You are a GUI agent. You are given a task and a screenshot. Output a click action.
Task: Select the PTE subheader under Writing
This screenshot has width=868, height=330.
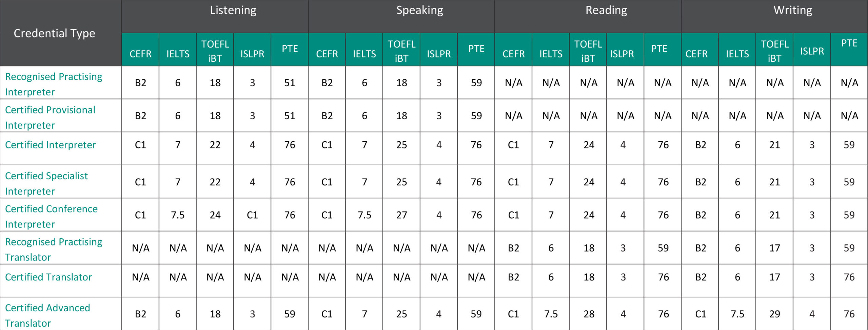[x=849, y=43]
